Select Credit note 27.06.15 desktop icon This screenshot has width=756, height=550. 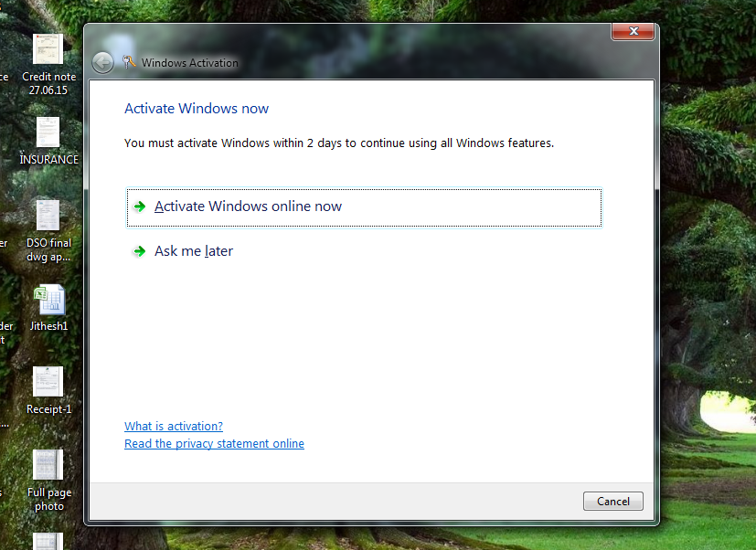[48, 65]
